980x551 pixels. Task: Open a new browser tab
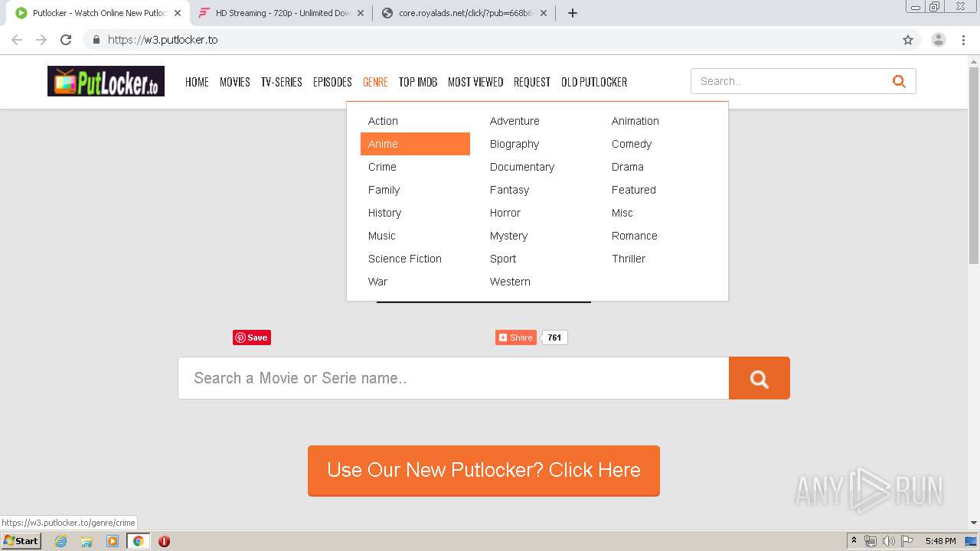pyautogui.click(x=572, y=13)
